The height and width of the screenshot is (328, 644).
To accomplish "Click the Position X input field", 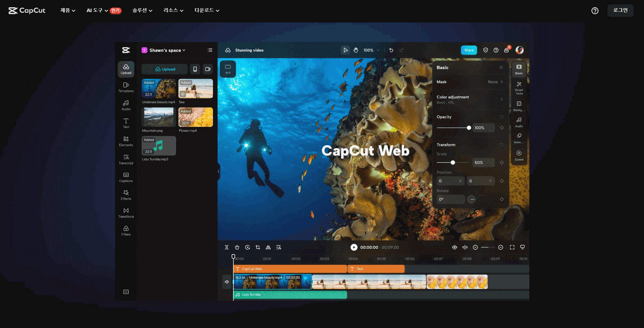I will click(x=450, y=181).
